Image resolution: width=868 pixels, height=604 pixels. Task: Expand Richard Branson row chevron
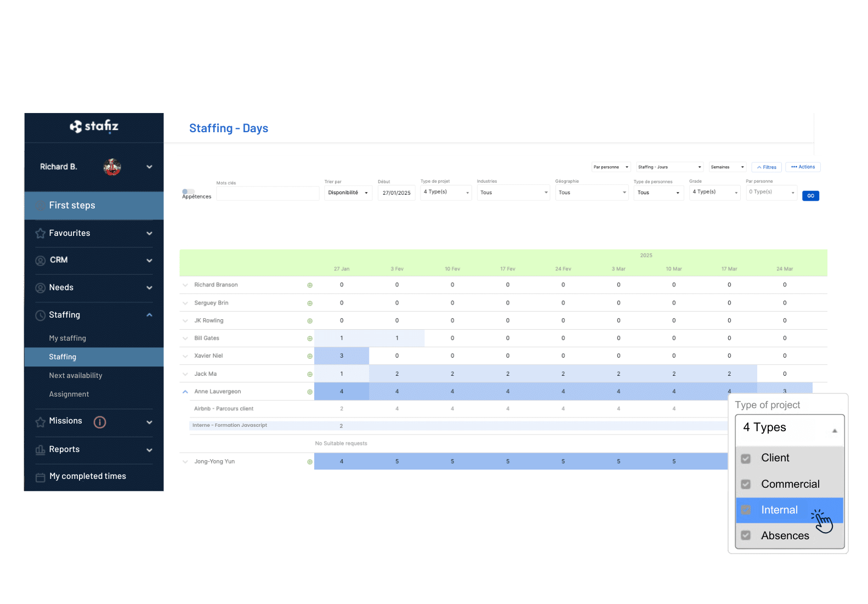click(x=185, y=285)
